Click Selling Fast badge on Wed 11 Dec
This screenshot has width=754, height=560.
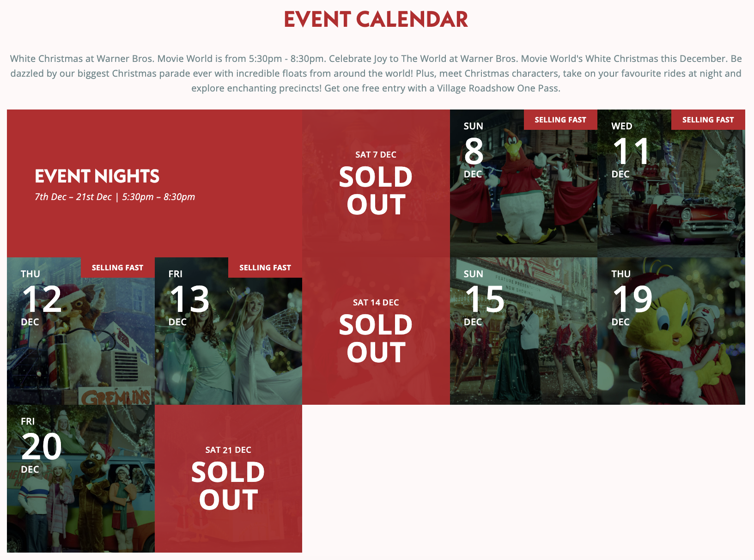pos(708,120)
